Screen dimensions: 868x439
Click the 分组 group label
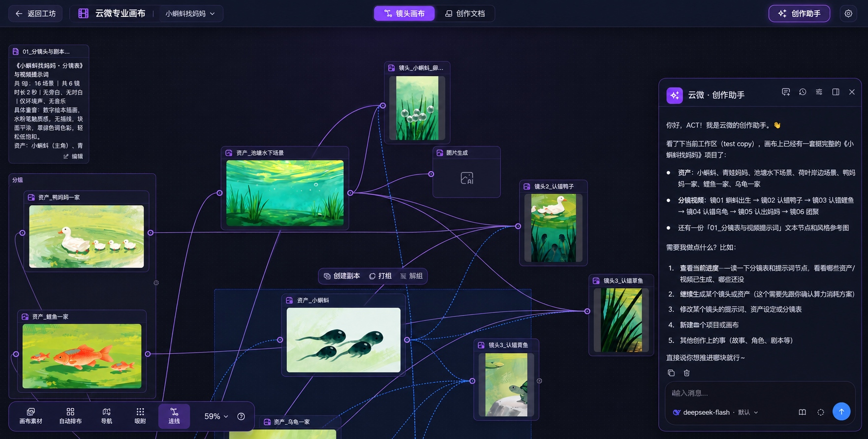18,180
